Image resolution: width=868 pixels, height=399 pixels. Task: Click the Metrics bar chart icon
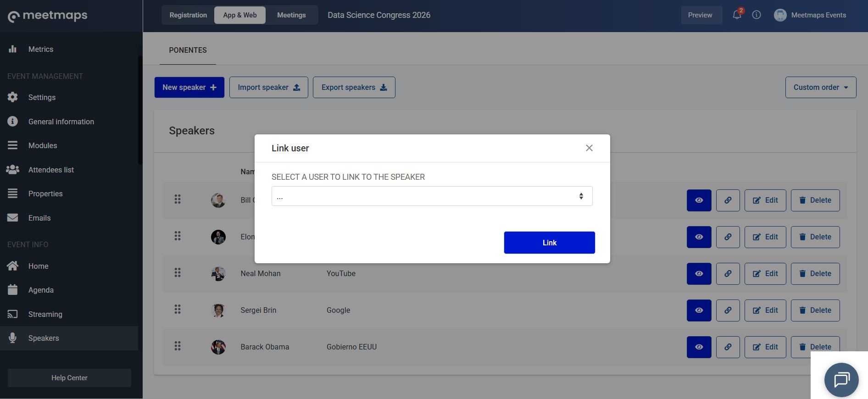tap(13, 49)
